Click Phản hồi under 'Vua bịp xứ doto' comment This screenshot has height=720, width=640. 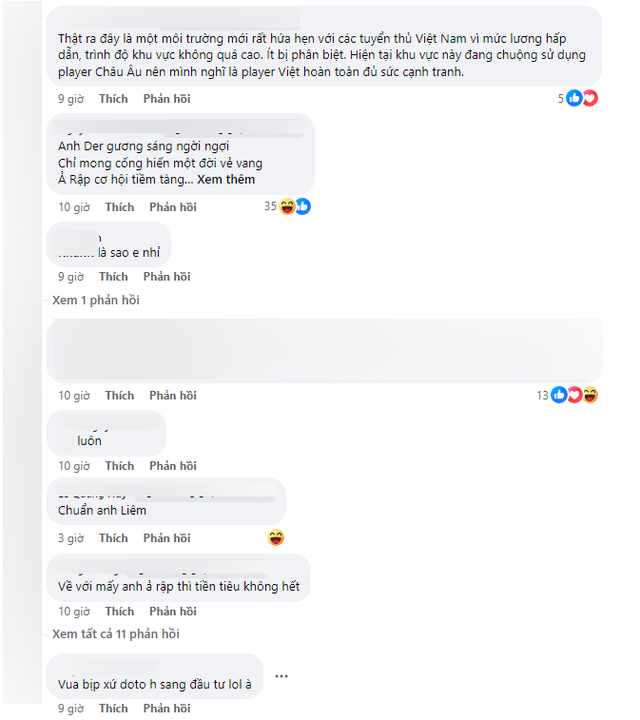pyautogui.click(x=166, y=708)
